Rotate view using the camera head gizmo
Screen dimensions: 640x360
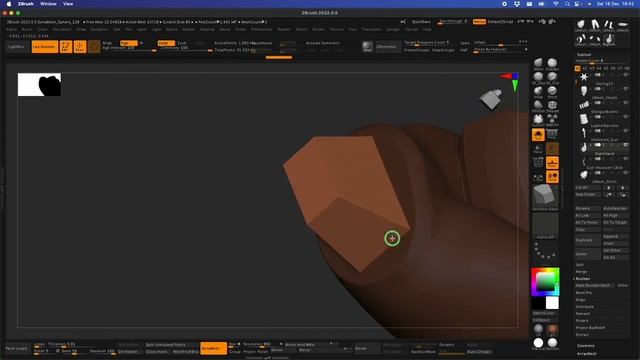coord(491,99)
